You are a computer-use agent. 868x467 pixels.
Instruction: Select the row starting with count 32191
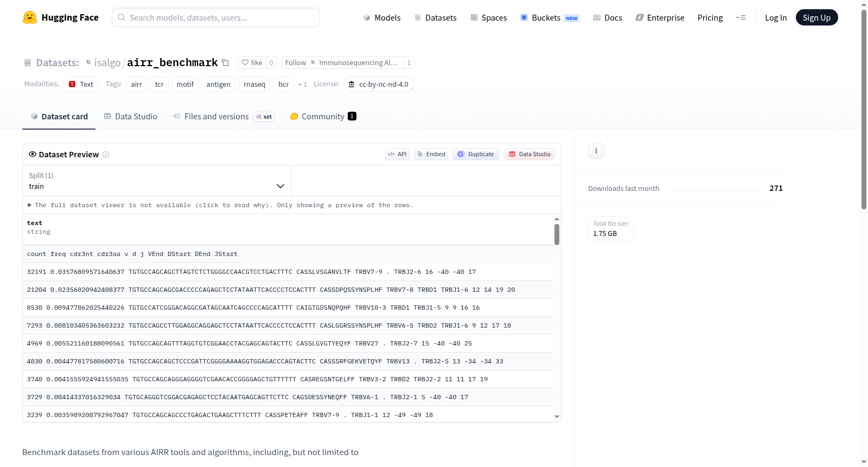coord(288,272)
